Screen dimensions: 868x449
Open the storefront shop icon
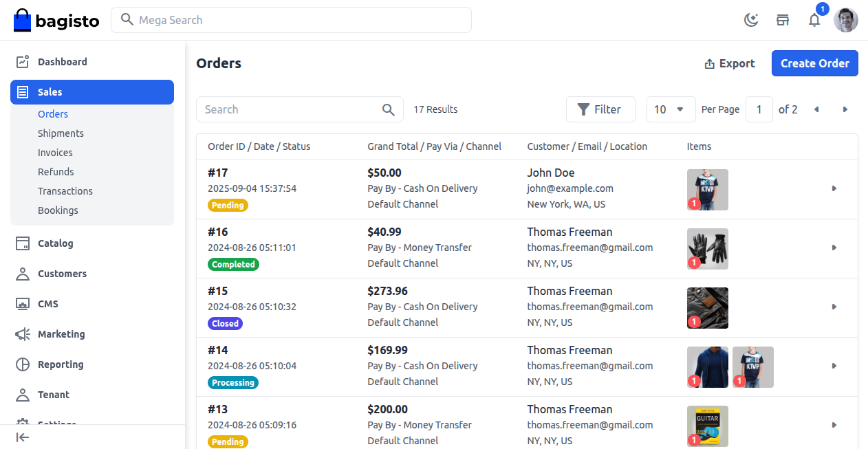coord(783,20)
